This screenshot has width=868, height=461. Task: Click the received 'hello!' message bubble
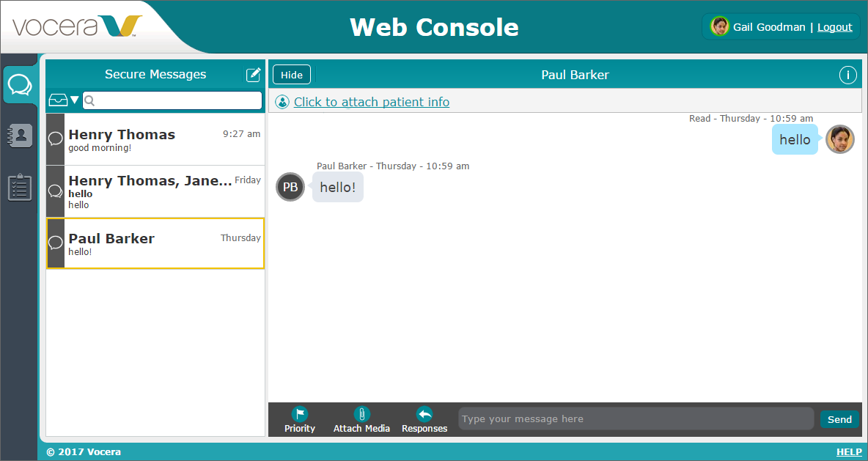pyautogui.click(x=338, y=187)
